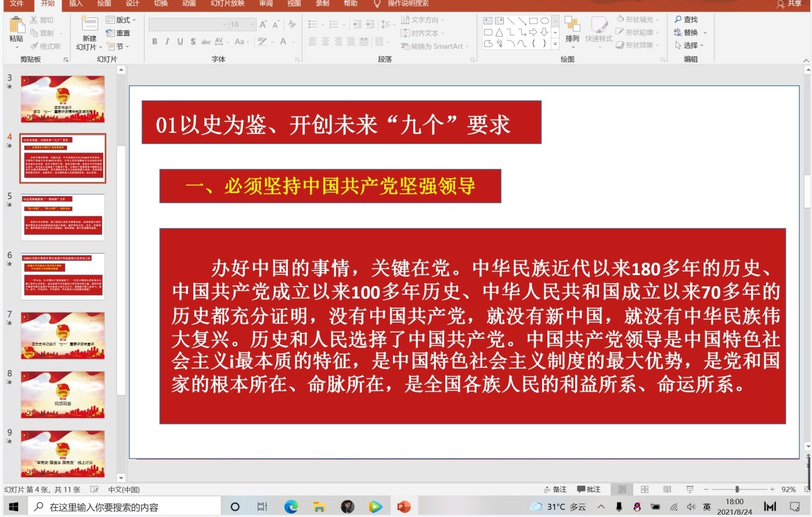Image resolution: width=812 pixels, height=517 pixels.
Task: Click the zoom in plus icon
Action: [772, 489]
